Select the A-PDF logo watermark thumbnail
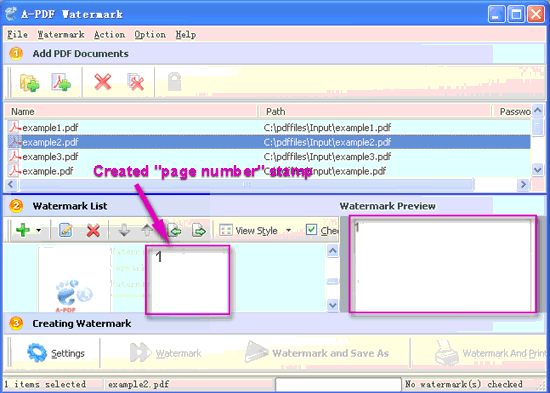The image size is (550, 393). 74,279
